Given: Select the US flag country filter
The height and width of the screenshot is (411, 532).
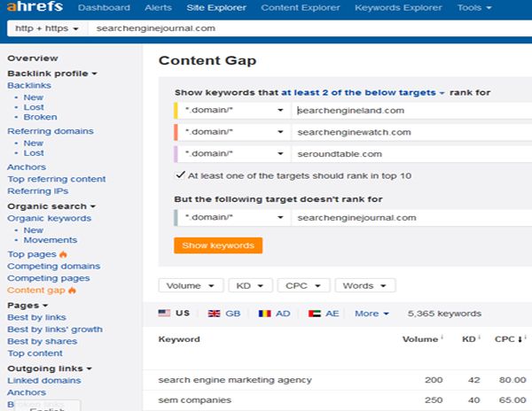Looking at the screenshot, I should 173,314.
